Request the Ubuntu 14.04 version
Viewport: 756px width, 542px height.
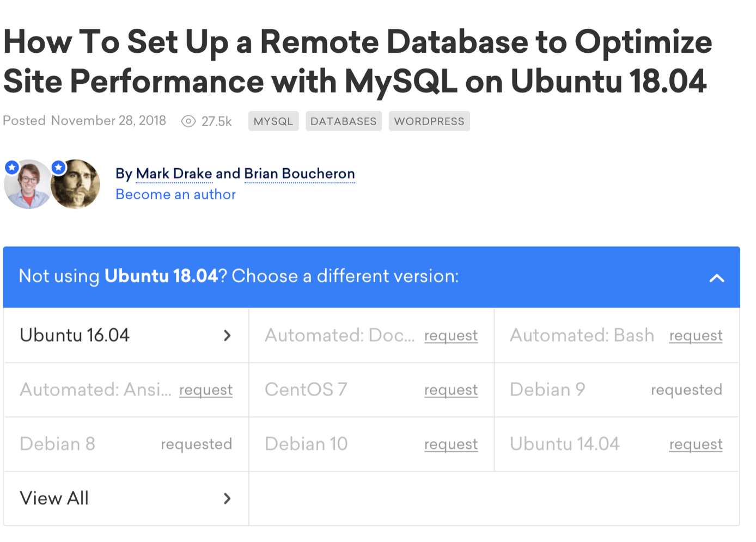(696, 445)
